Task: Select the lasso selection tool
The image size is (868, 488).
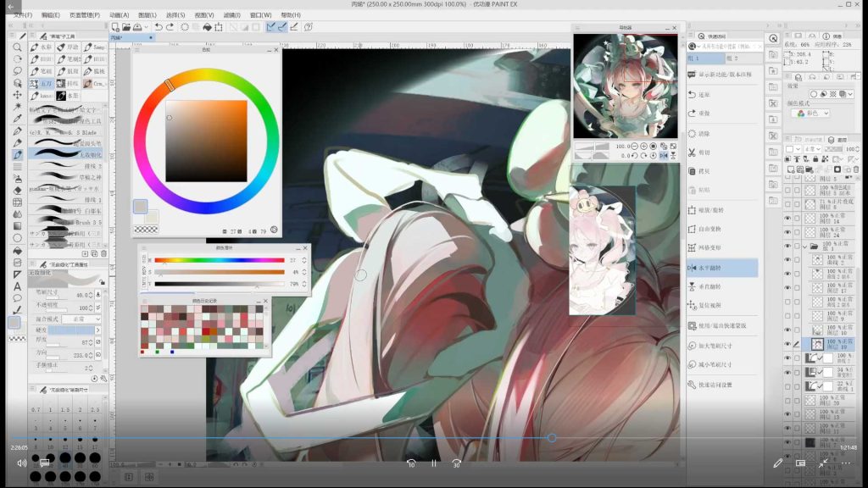Action: pyautogui.click(x=17, y=71)
